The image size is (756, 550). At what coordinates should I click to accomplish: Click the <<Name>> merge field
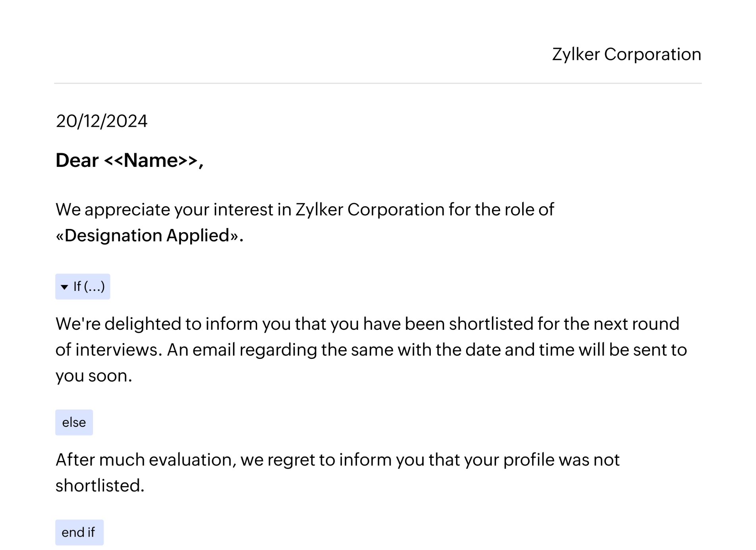click(151, 161)
